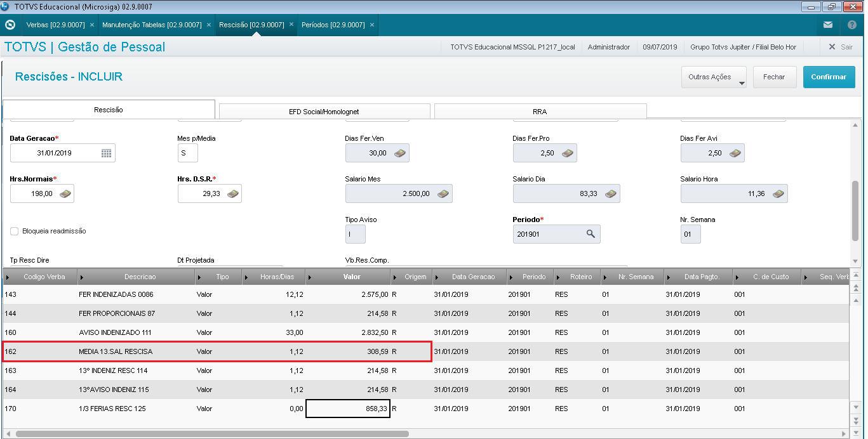Select row 143 FER INDENIZADAS 0086
Screen dimensions: 868x439
(426, 294)
